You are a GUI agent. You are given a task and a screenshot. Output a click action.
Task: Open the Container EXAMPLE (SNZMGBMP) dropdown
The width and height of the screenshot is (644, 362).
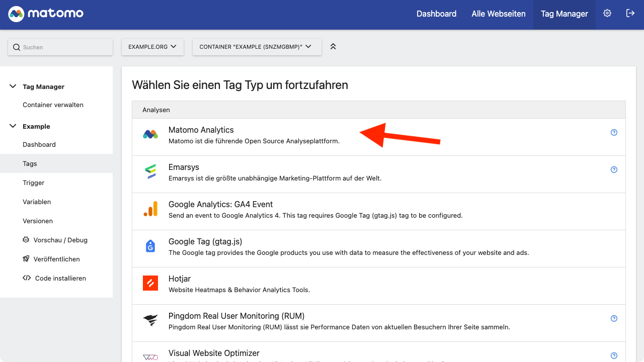point(257,46)
